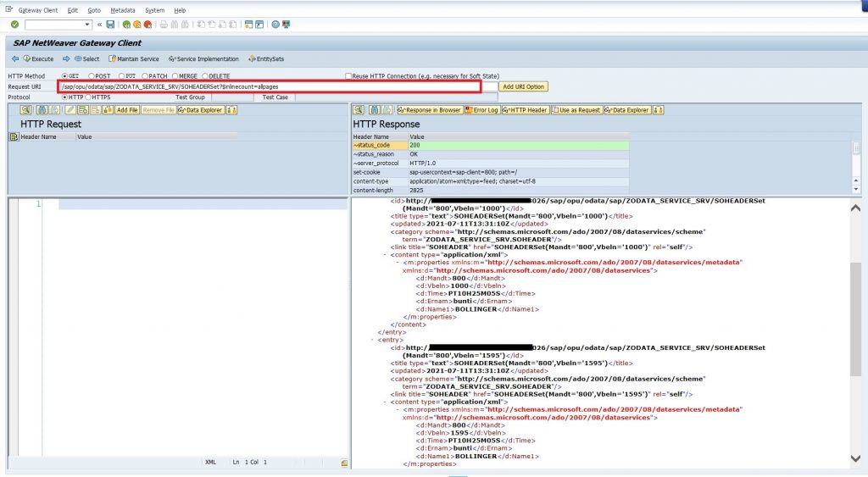Click the expand/collapse icon right of Response Data Explorer
This screenshot has height=477, width=868.
point(658,109)
